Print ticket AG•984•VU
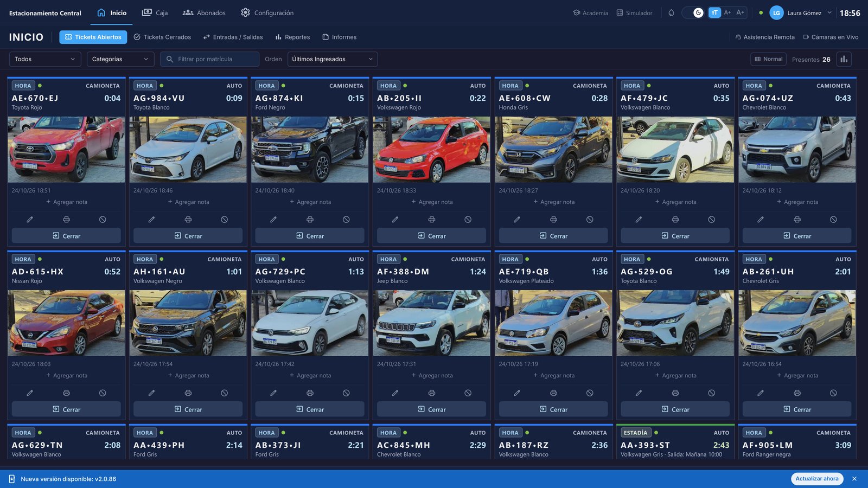This screenshot has width=868, height=488. pos(188,220)
